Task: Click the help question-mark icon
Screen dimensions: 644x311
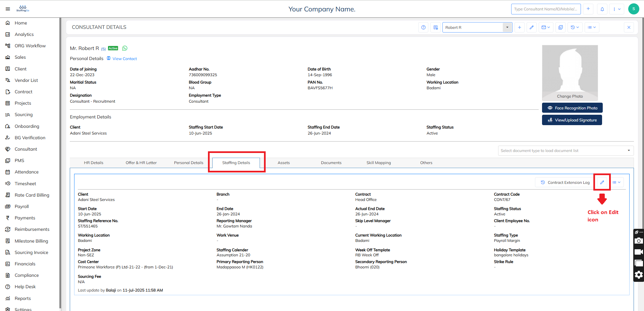Action: [423, 28]
